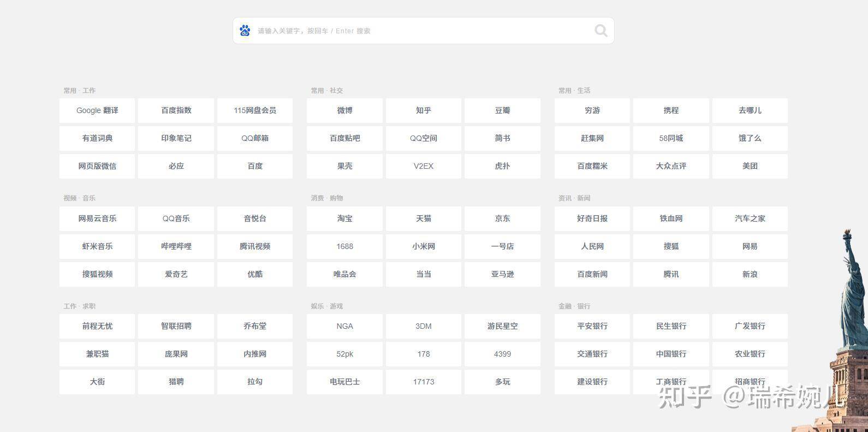868x432 pixels.
Task: Open 人民网 link
Action: pyautogui.click(x=592, y=246)
